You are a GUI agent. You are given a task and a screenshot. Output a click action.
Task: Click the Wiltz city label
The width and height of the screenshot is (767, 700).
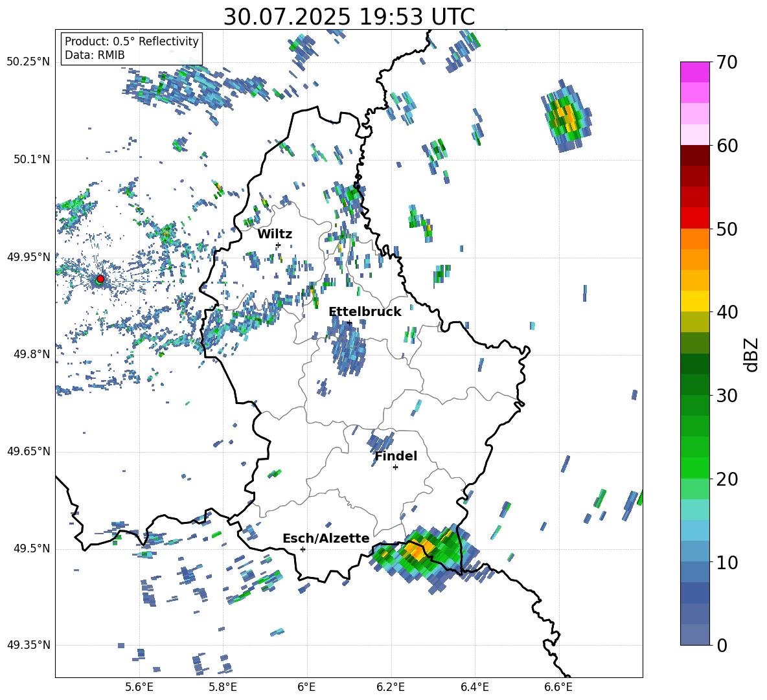coord(275,234)
